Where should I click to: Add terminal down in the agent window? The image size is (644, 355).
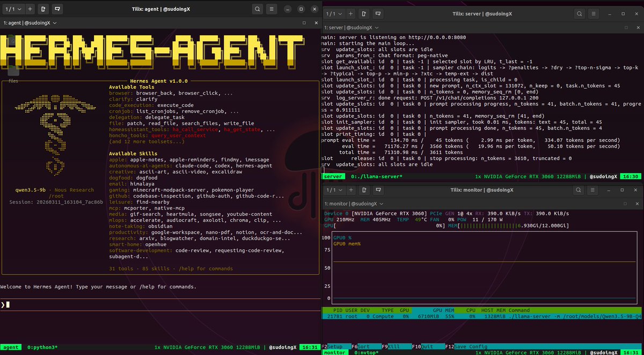pos(57,9)
